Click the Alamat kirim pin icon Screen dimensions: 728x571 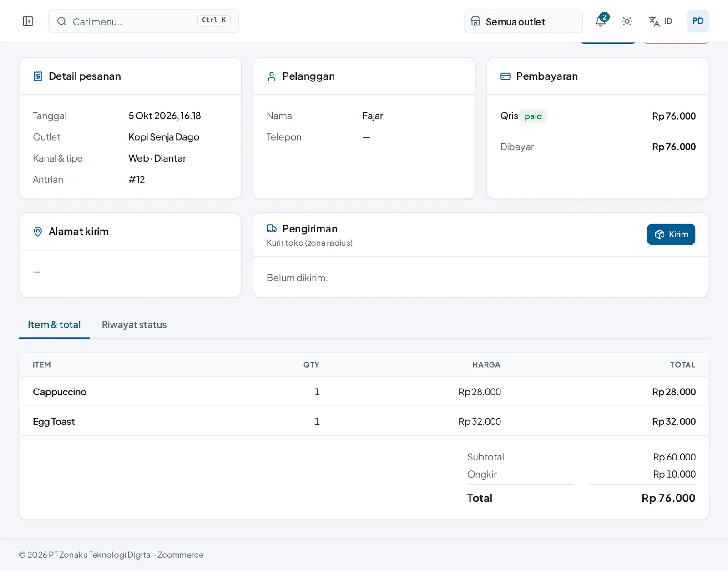(38, 232)
